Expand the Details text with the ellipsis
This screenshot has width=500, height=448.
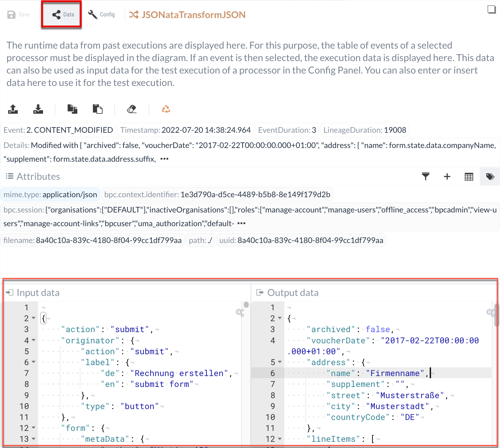pos(164,159)
